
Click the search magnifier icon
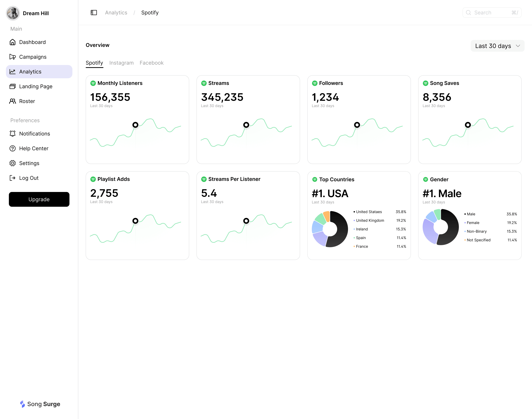468,13
